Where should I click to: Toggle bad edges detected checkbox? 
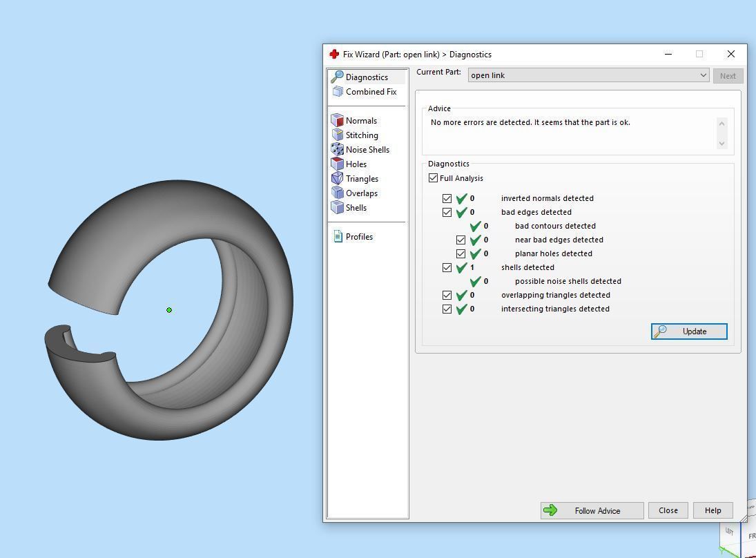[447, 212]
